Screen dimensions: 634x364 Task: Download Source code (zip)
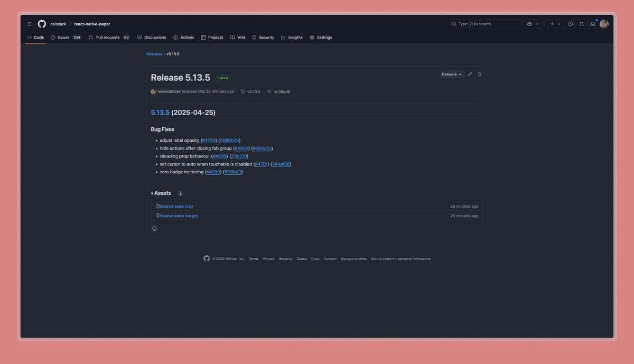click(176, 207)
